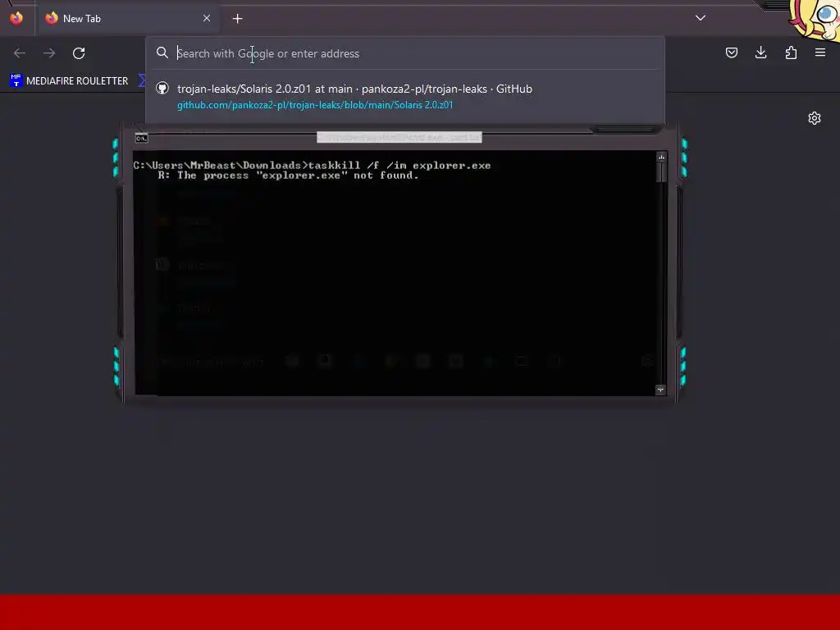
Task: Click the cmd window title bar
Action: click(399, 138)
